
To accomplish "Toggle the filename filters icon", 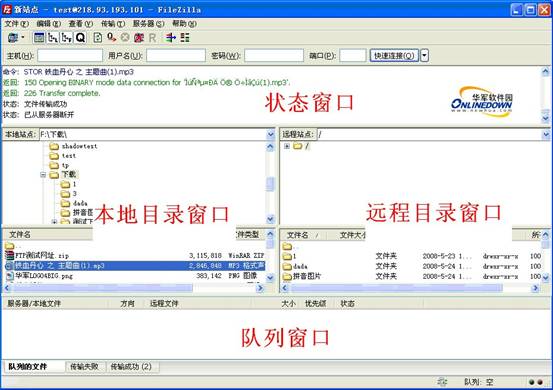I will pos(171,37).
